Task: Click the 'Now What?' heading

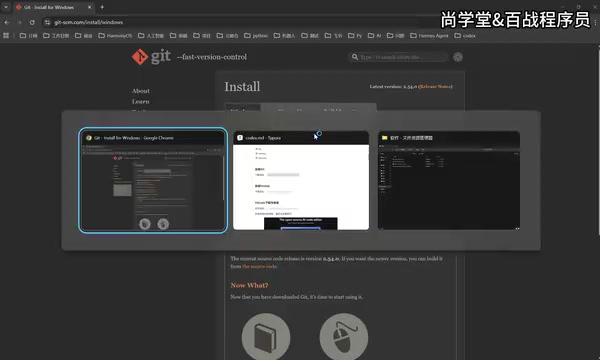Action: tap(249, 285)
